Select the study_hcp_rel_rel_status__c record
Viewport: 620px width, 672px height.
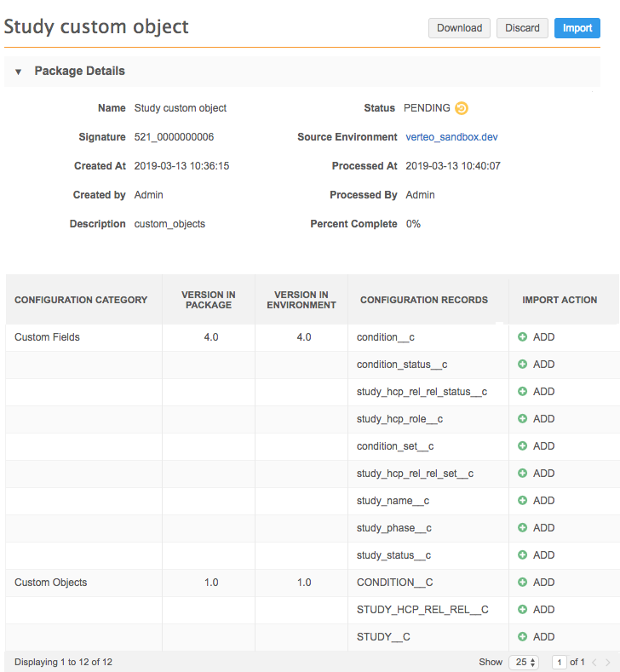click(422, 392)
